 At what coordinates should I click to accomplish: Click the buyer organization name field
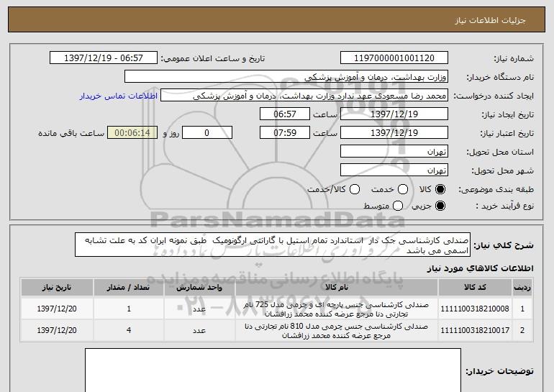(286, 77)
